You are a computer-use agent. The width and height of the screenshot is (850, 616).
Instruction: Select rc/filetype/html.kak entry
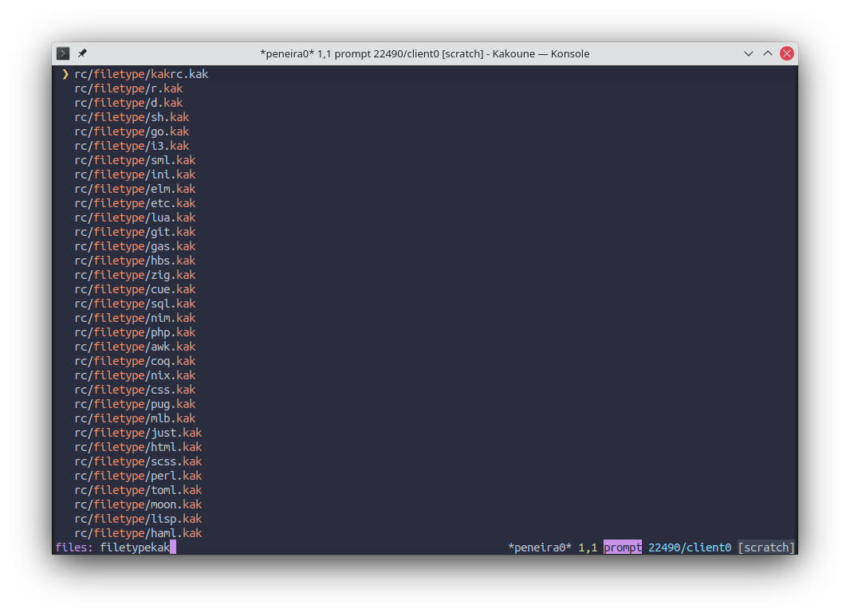[x=138, y=447]
